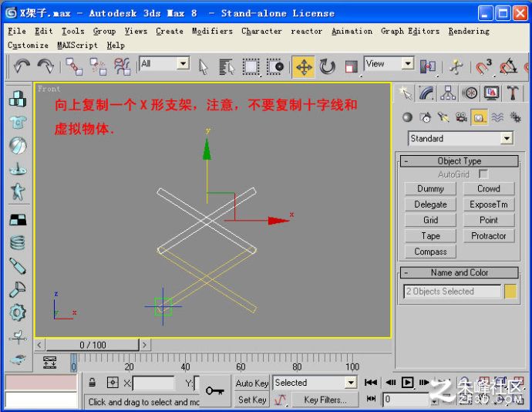Toggle the Angle Snap icon

(x=507, y=66)
